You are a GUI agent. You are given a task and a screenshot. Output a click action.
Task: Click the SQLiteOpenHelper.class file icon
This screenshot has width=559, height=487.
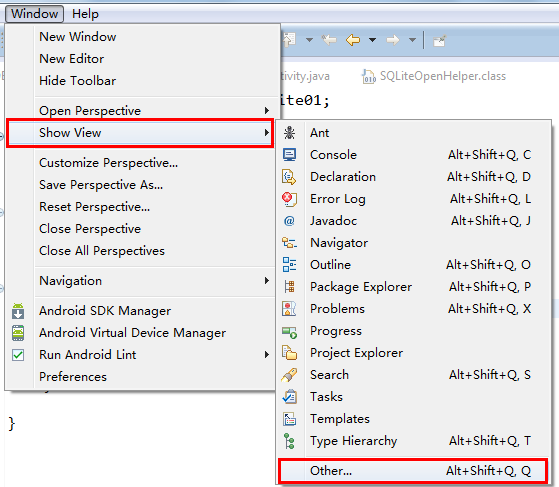(x=369, y=76)
